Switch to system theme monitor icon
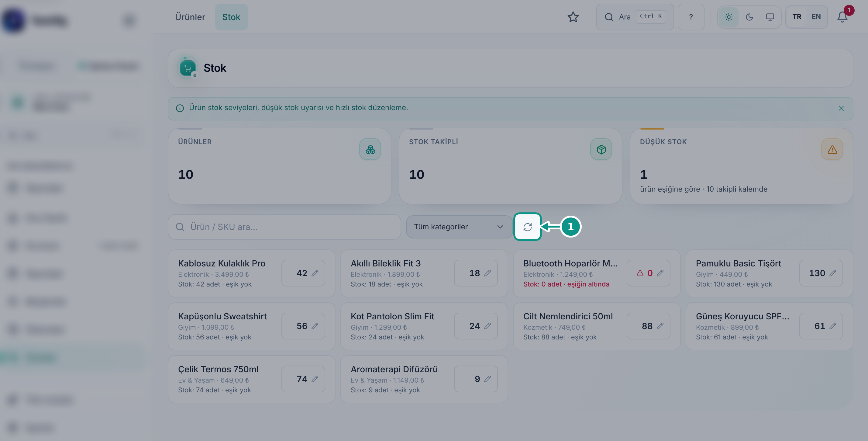Screen dimensions: 868x441 pos(770,17)
